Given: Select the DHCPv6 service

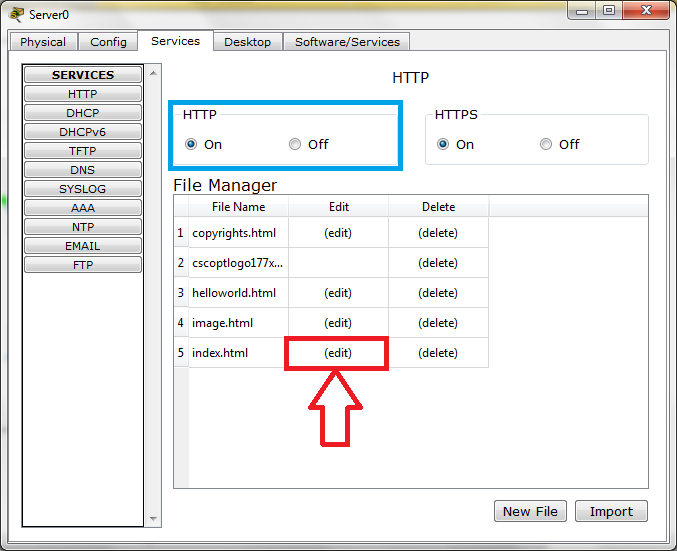Looking at the screenshot, I should tap(83, 132).
